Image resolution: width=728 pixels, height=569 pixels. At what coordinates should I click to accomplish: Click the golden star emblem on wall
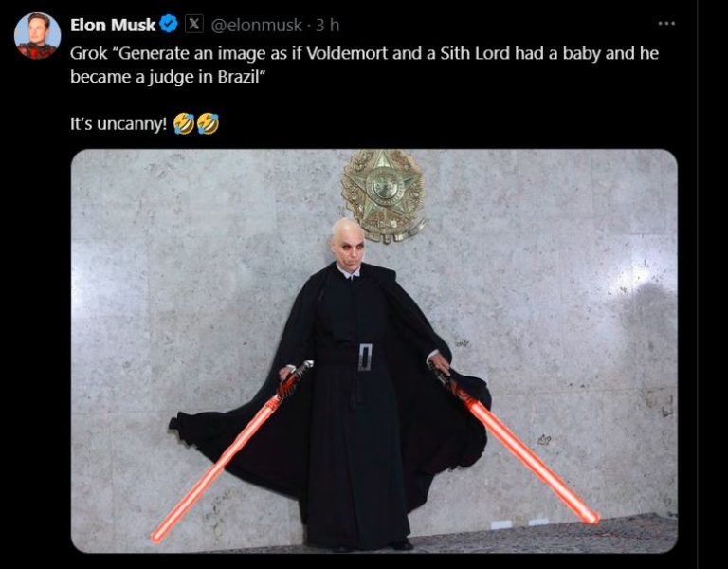click(384, 195)
